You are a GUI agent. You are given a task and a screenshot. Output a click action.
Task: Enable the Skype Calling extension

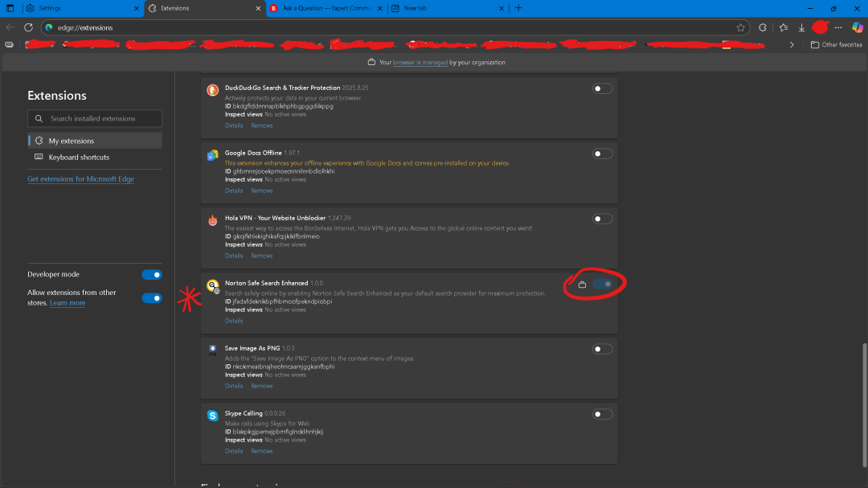tap(602, 414)
